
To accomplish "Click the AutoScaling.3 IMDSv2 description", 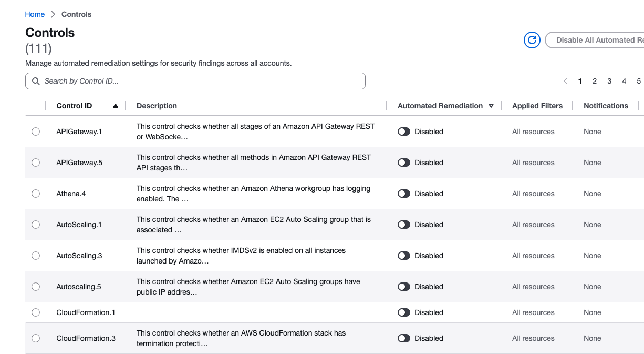I will [x=241, y=256].
